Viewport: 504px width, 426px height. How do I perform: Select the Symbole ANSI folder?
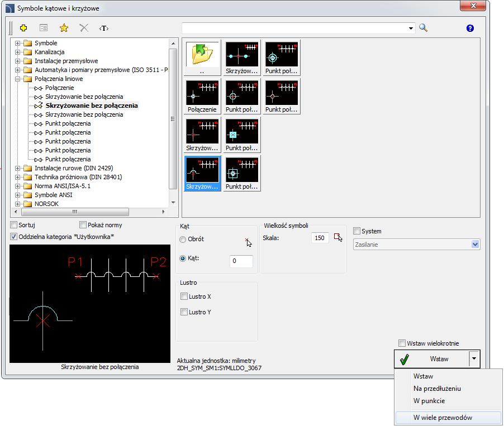[53, 195]
